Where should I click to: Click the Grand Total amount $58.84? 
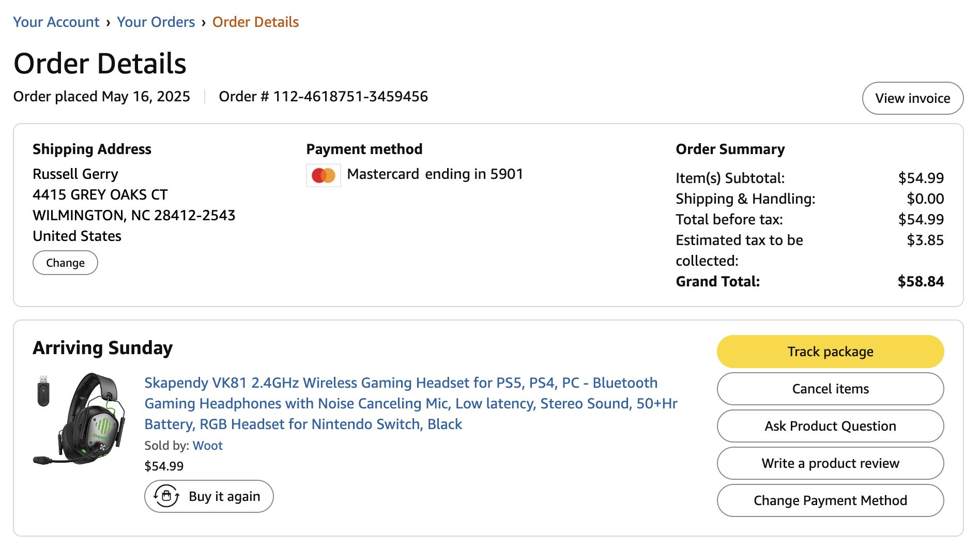tap(921, 281)
